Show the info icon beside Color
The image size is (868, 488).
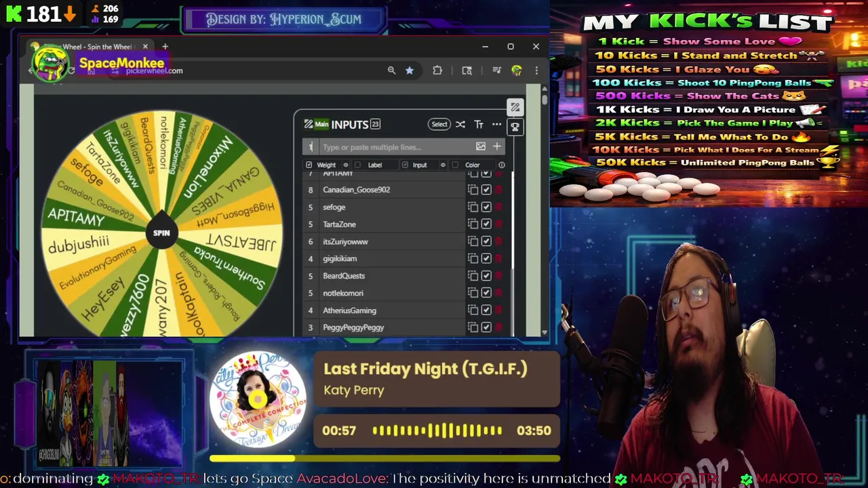tap(502, 165)
